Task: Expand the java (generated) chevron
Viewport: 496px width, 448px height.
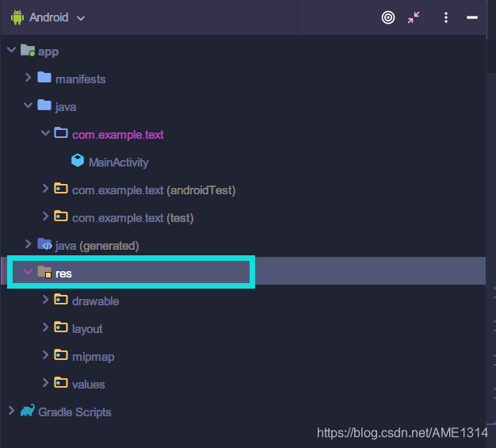Action: (x=29, y=243)
